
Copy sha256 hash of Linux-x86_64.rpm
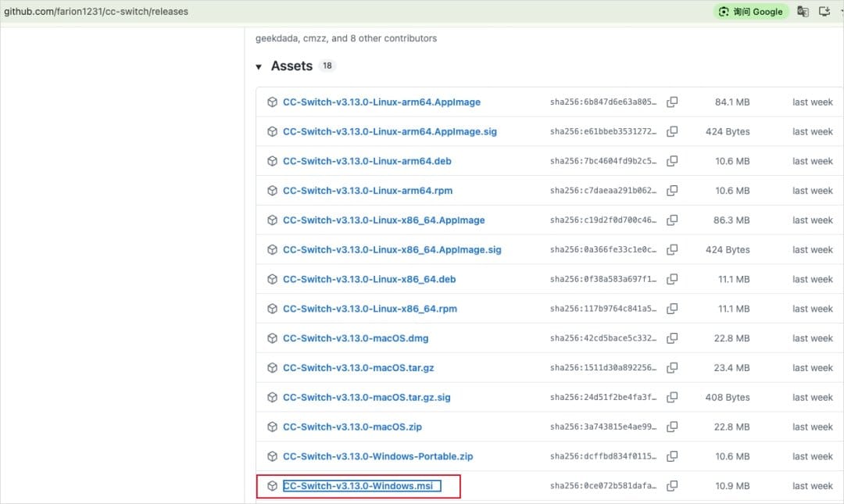pyautogui.click(x=672, y=309)
